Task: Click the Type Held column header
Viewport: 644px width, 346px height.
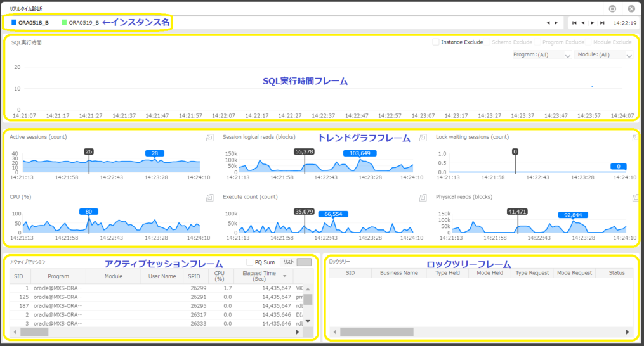Action: (448, 273)
